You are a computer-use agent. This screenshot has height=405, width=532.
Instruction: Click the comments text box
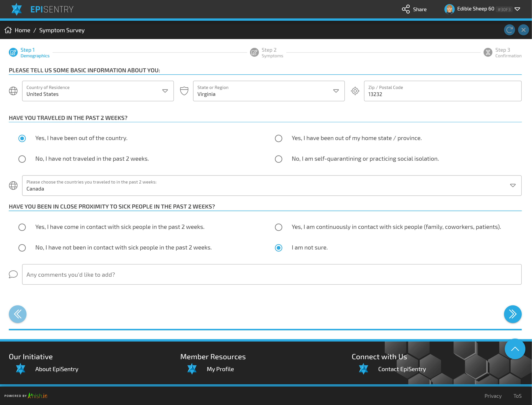click(x=272, y=274)
